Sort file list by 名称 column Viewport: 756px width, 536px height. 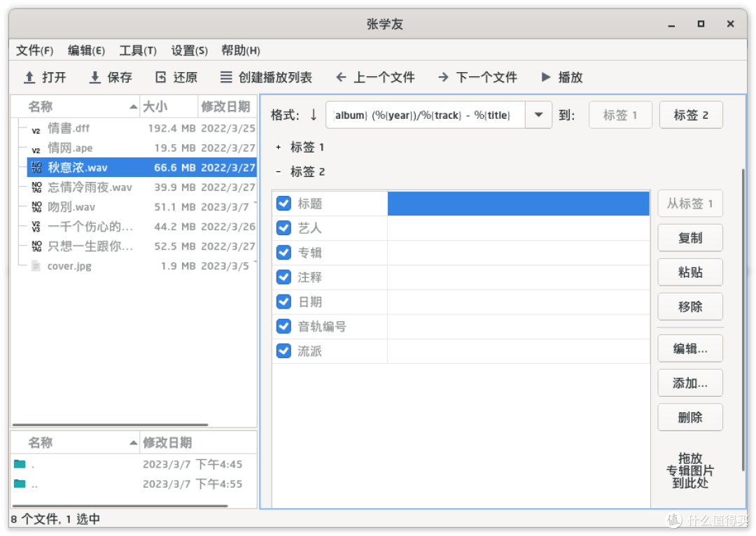76,106
